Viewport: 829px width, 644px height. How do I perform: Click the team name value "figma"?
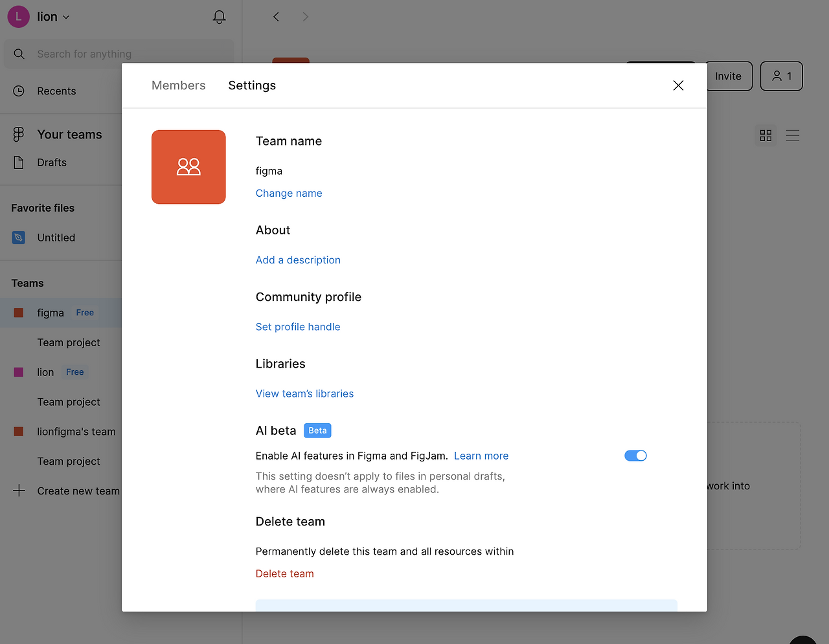click(x=269, y=171)
